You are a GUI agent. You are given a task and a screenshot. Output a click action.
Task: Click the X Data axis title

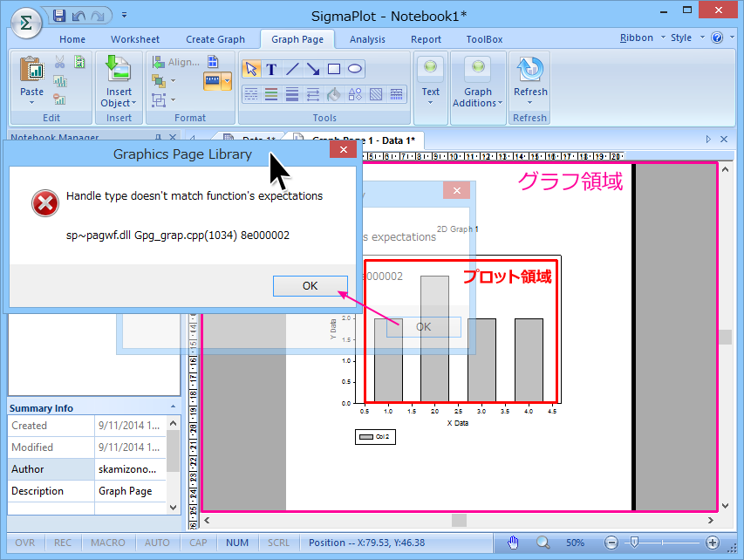pyautogui.click(x=457, y=423)
